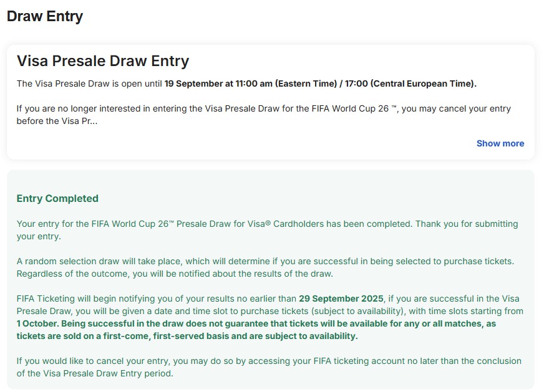The image size is (544, 392).
Task: Select the bold first-come, first-served basis line
Action: click(187, 336)
